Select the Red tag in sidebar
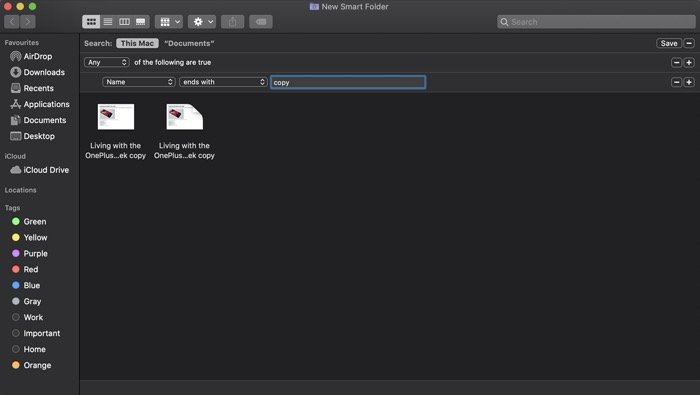The height and width of the screenshot is (395, 700). (25, 270)
